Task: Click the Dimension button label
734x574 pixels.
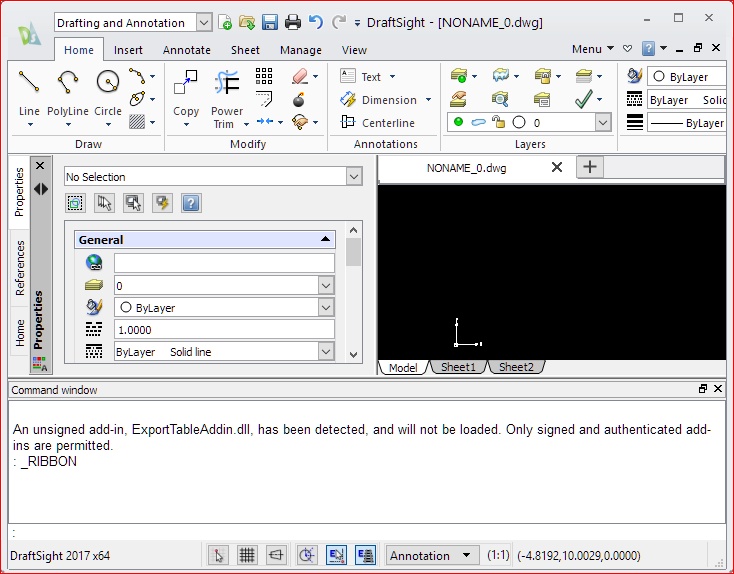Action: [x=389, y=100]
